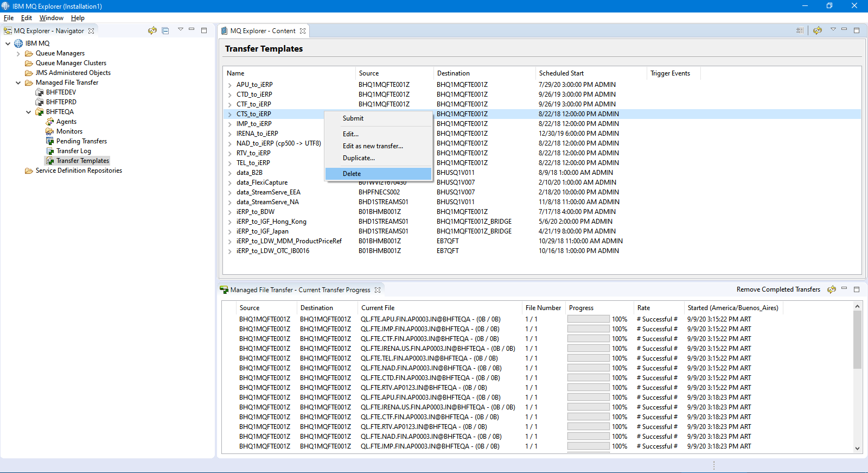Select the IBM MQ globe icon
This screenshot has height=473, width=868.
coord(18,43)
